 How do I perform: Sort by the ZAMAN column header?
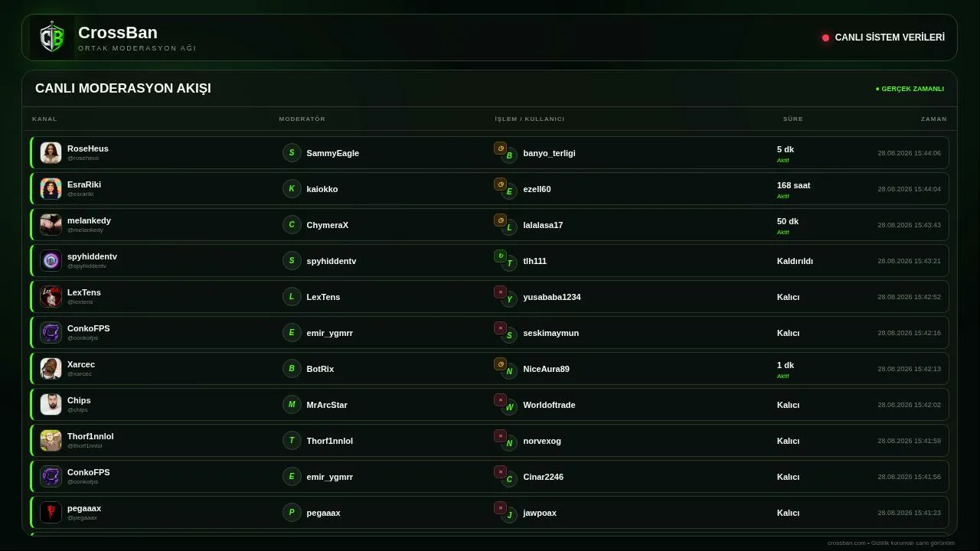(x=934, y=119)
